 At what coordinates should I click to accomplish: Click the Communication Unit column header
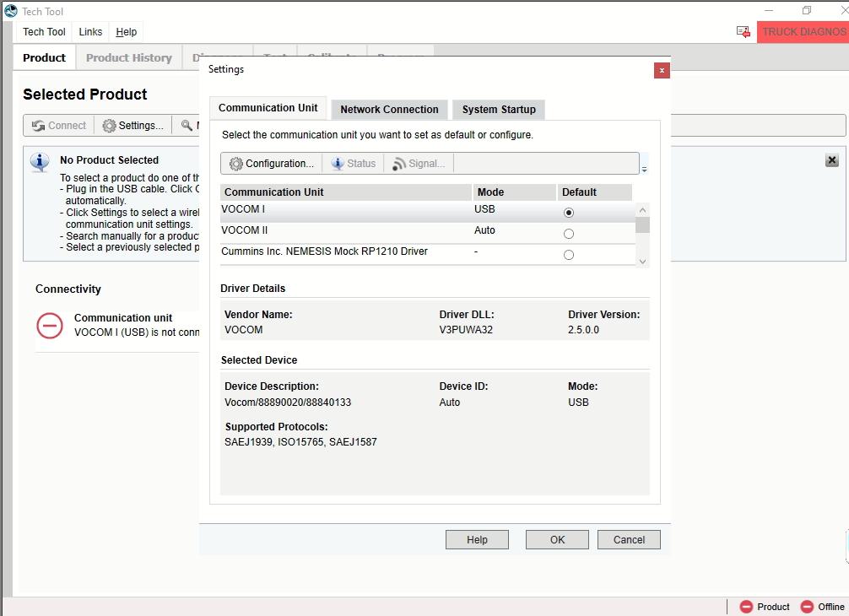click(x=346, y=192)
